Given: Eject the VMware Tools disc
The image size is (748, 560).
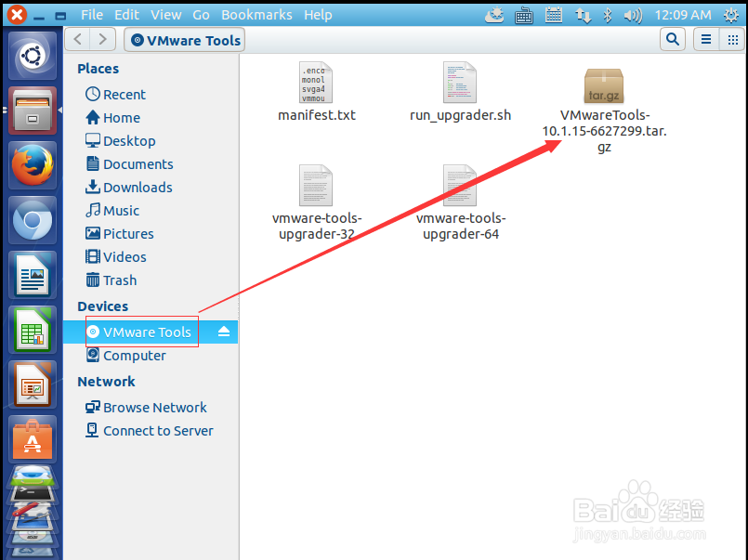Looking at the screenshot, I should click(224, 332).
